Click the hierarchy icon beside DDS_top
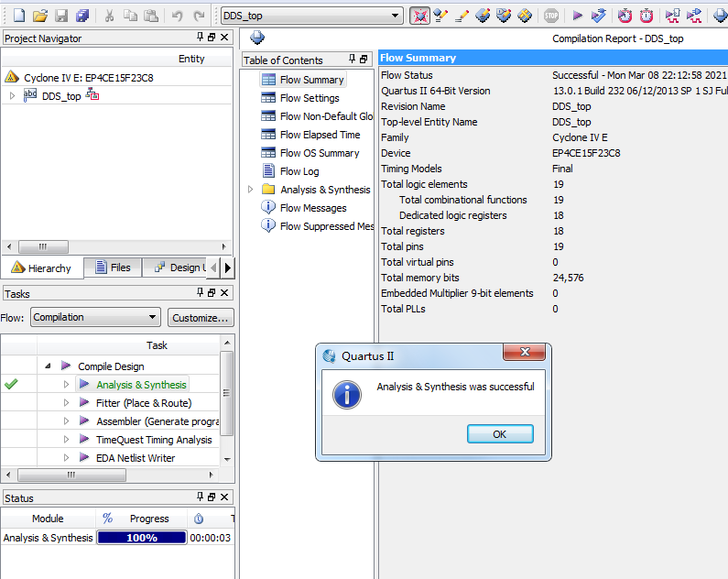The width and height of the screenshot is (728, 579). (x=92, y=94)
